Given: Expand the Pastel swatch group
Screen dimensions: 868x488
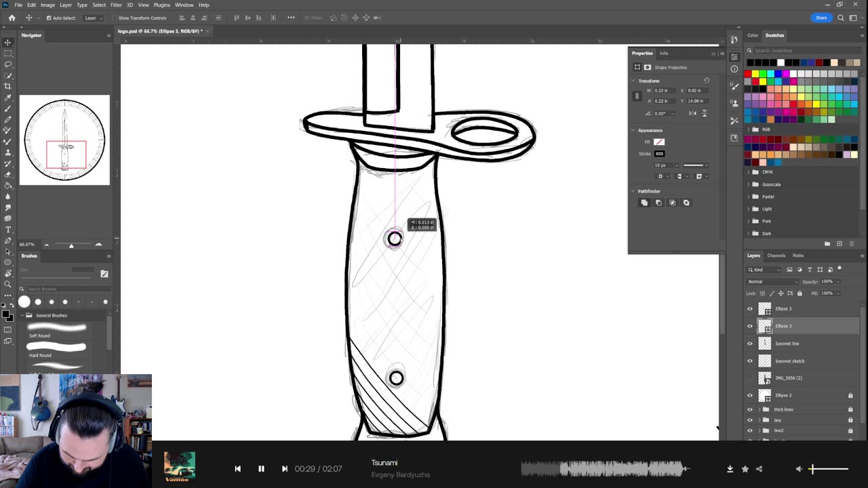Looking at the screenshot, I should pos(749,197).
